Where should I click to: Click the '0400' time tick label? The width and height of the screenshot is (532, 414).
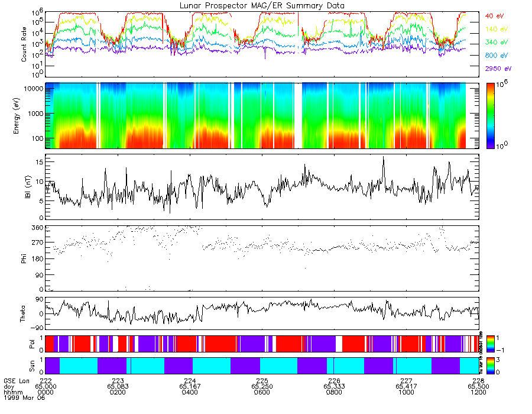click(190, 392)
